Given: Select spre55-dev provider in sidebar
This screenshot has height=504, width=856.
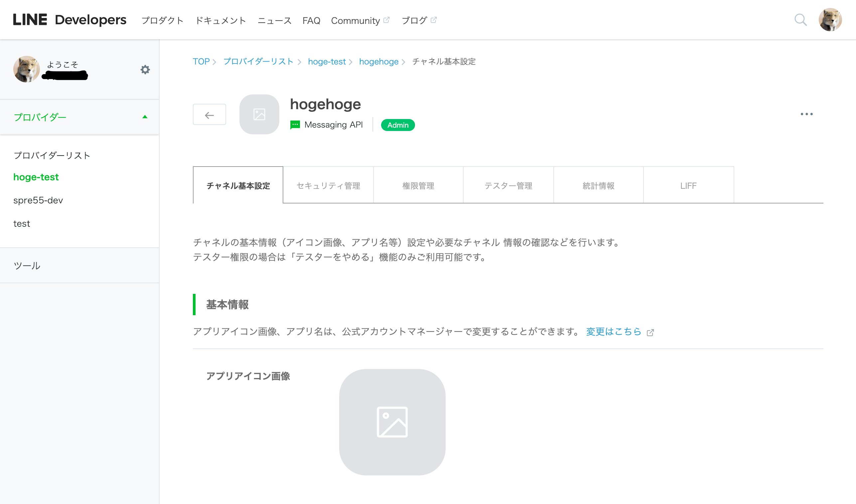Looking at the screenshot, I should (x=38, y=200).
